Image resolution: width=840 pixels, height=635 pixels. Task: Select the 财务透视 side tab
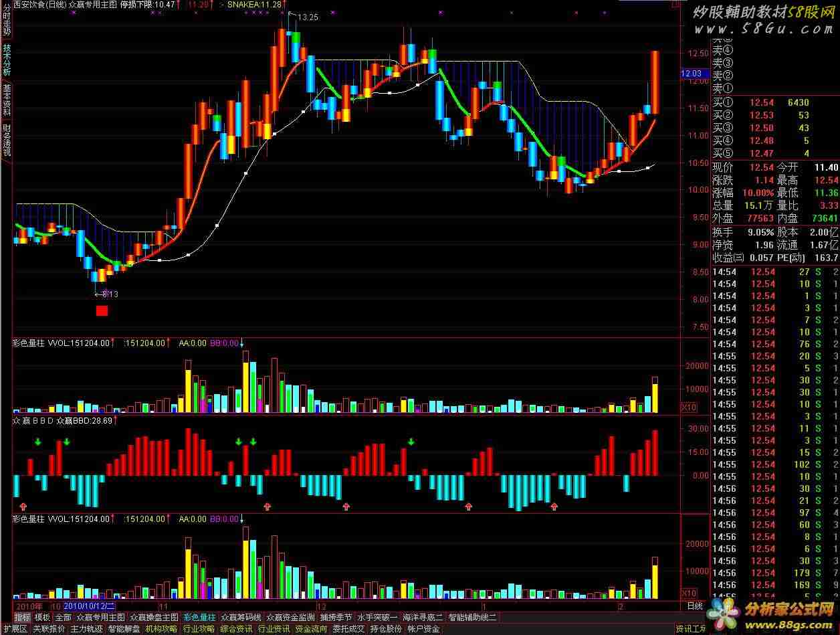pos(7,141)
